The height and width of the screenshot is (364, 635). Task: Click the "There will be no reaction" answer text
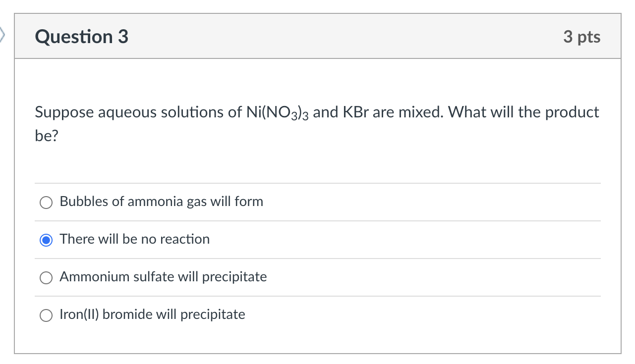(x=135, y=239)
